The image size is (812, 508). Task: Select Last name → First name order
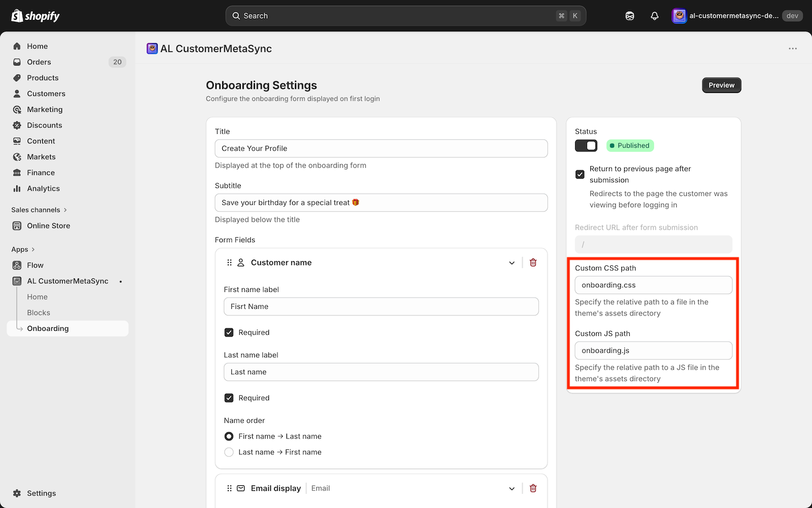click(x=229, y=452)
